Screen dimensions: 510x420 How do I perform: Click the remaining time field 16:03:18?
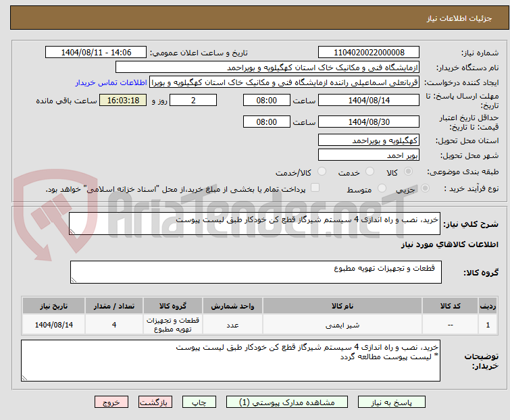[123, 100]
